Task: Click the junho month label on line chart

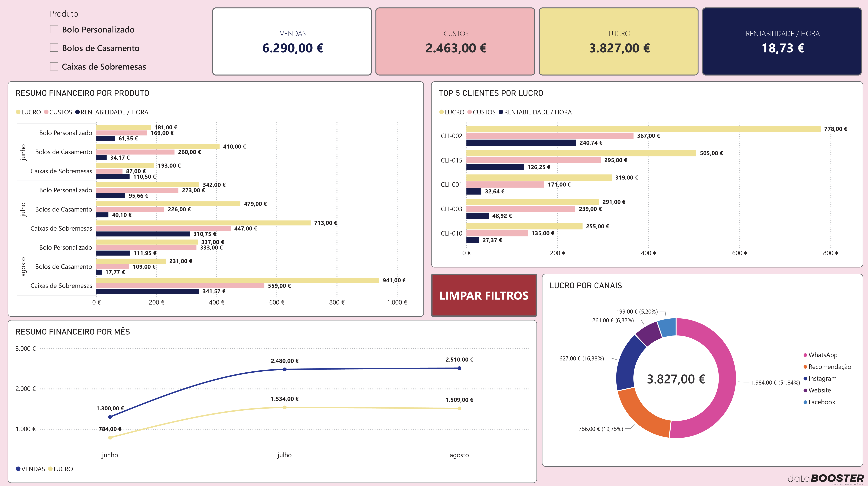Action: [x=110, y=455]
